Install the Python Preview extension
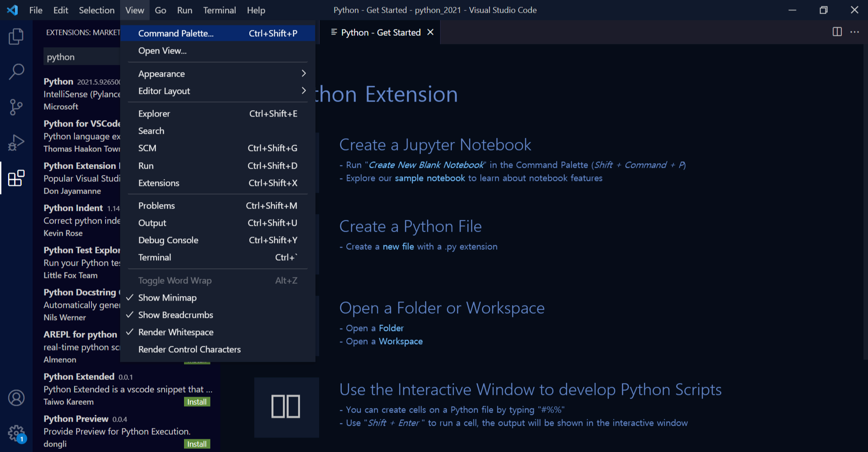 (x=197, y=444)
